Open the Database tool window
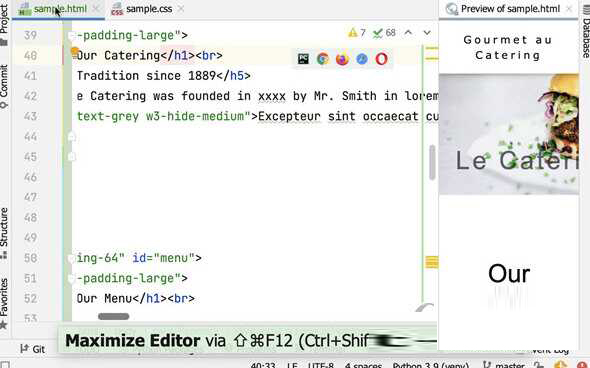The height and width of the screenshot is (368, 590). (585, 31)
